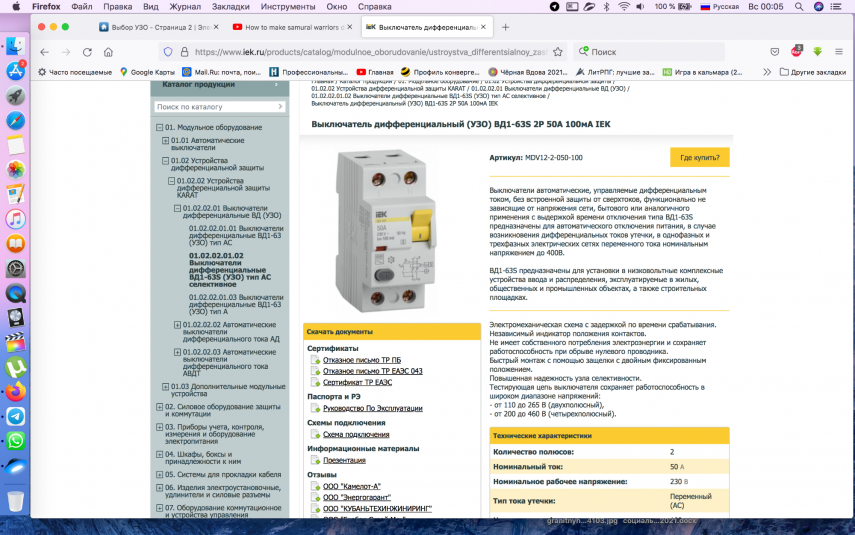Open uTorrent from the dock
Image resolution: width=855 pixels, height=535 pixels.
(15, 367)
